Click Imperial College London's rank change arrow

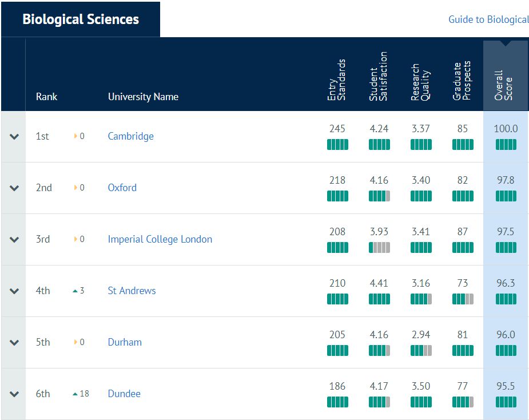pos(75,239)
